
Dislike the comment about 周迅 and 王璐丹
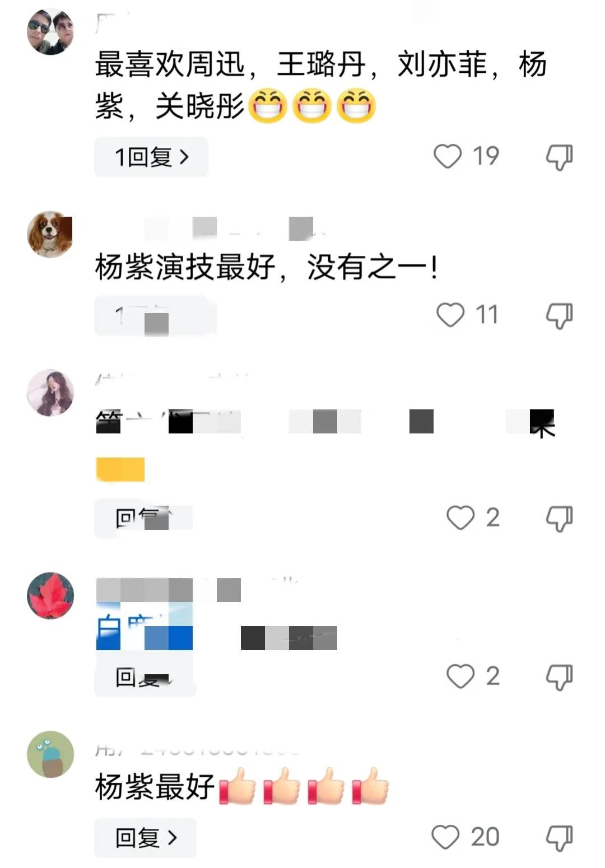coord(559,157)
